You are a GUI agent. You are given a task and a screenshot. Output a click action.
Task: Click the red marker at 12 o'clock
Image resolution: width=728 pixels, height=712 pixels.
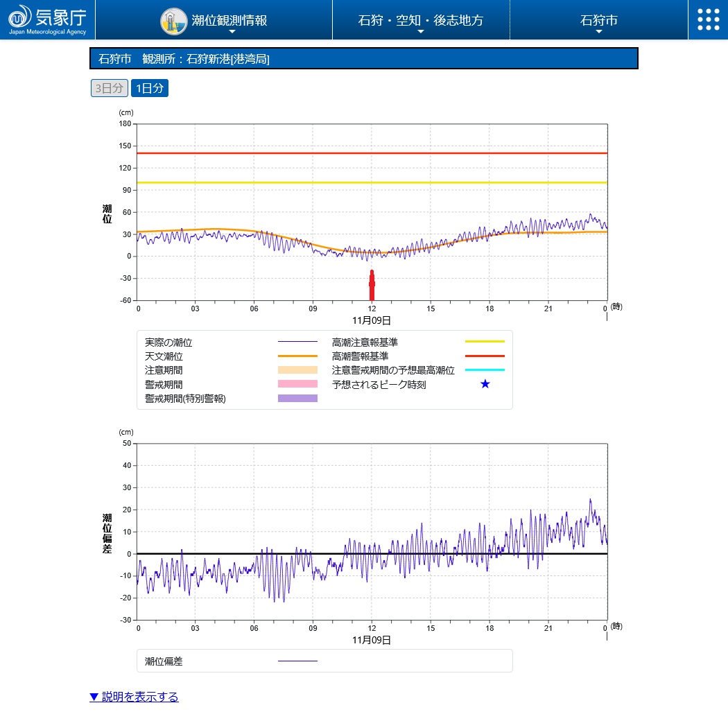tap(372, 285)
